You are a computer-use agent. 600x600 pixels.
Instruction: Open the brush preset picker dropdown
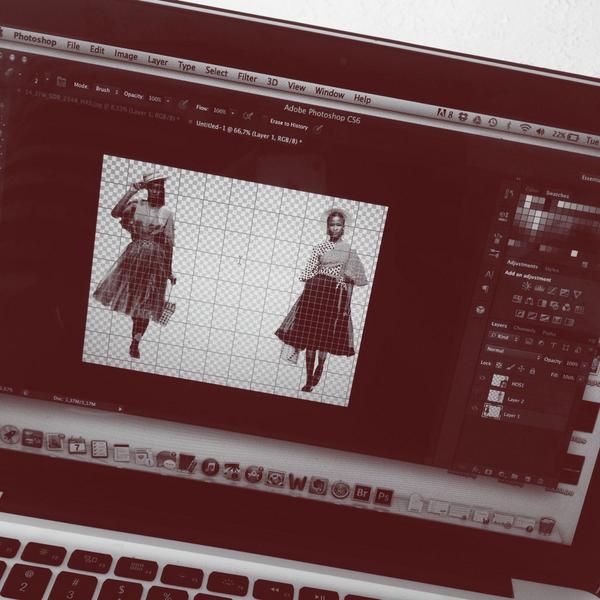tap(47, 78)
